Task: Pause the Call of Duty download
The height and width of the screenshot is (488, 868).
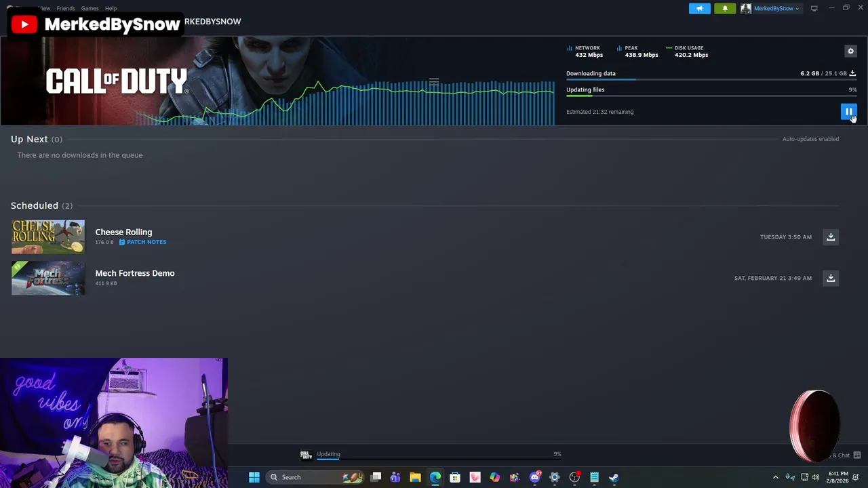Action: 848,112
